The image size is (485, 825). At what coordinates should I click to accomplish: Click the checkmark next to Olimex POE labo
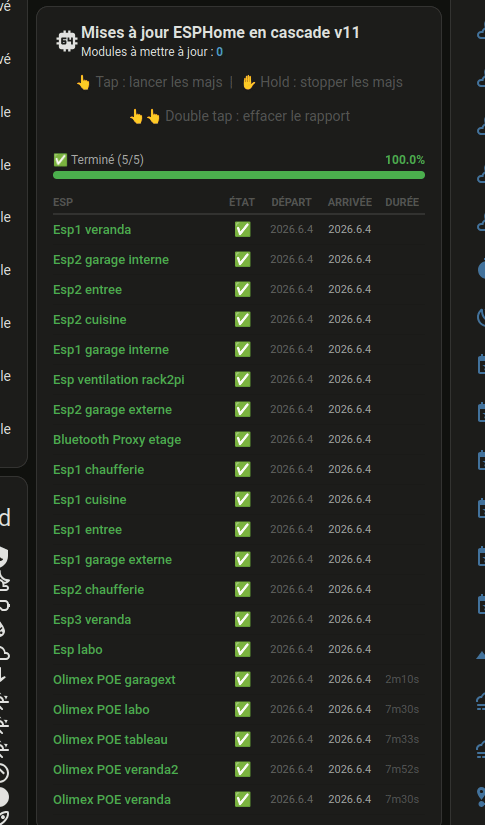[x=242, y=709]
